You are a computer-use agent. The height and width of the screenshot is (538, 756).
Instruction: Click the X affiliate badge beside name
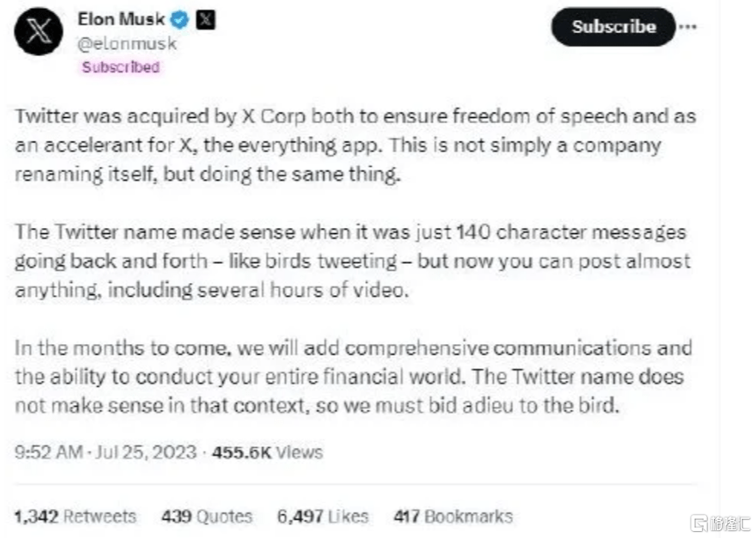point(203,19)
